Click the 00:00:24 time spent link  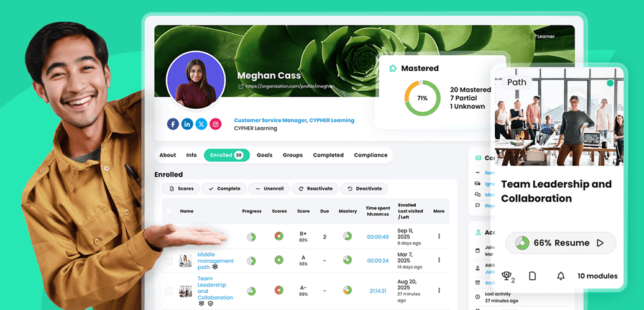(378, 261)
